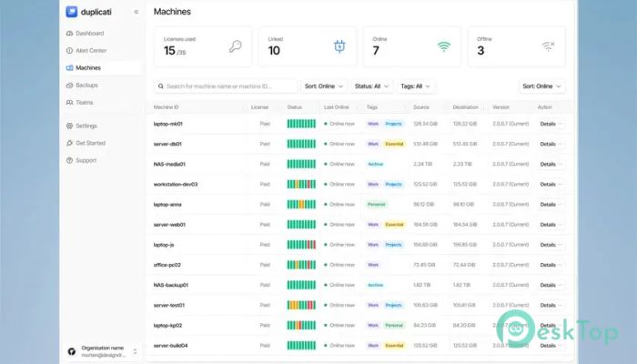Open Details for office-pc02

pyautogui.click(x=548, y=265)
